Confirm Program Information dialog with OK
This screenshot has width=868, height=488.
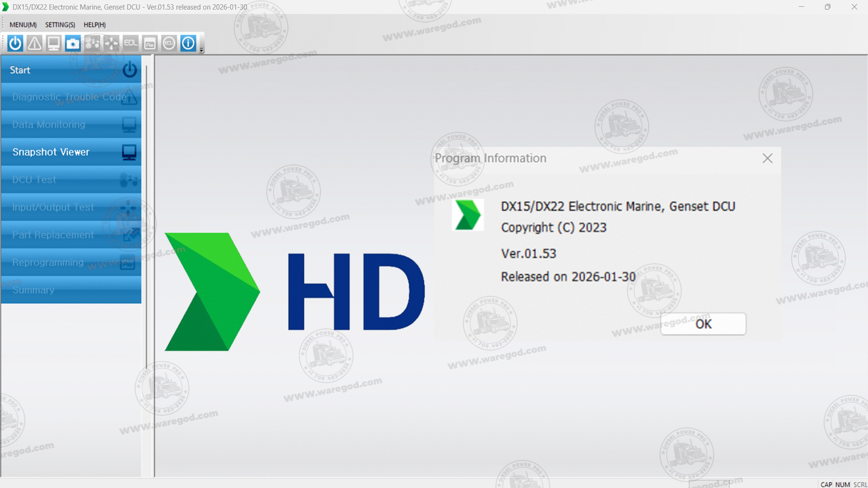pos(703,324)
